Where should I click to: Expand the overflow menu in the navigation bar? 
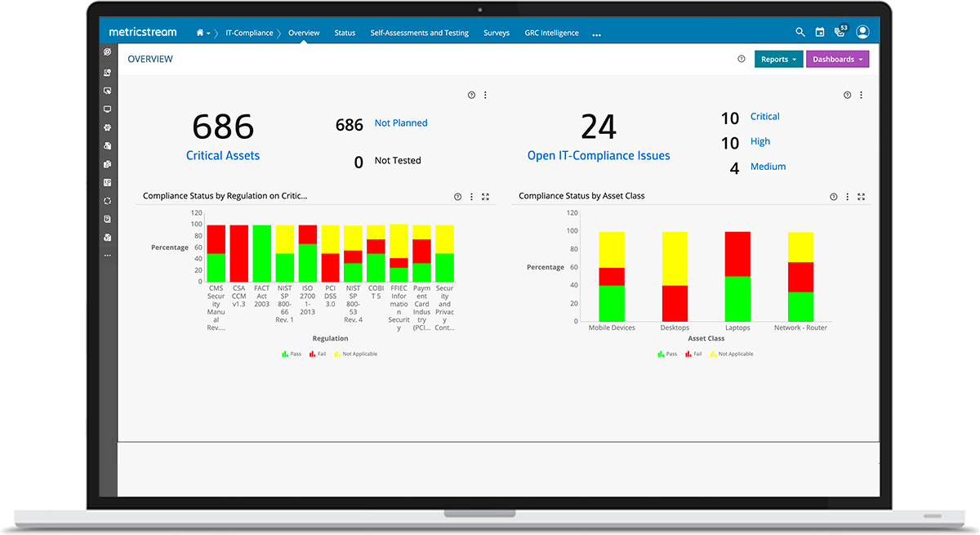596,33
